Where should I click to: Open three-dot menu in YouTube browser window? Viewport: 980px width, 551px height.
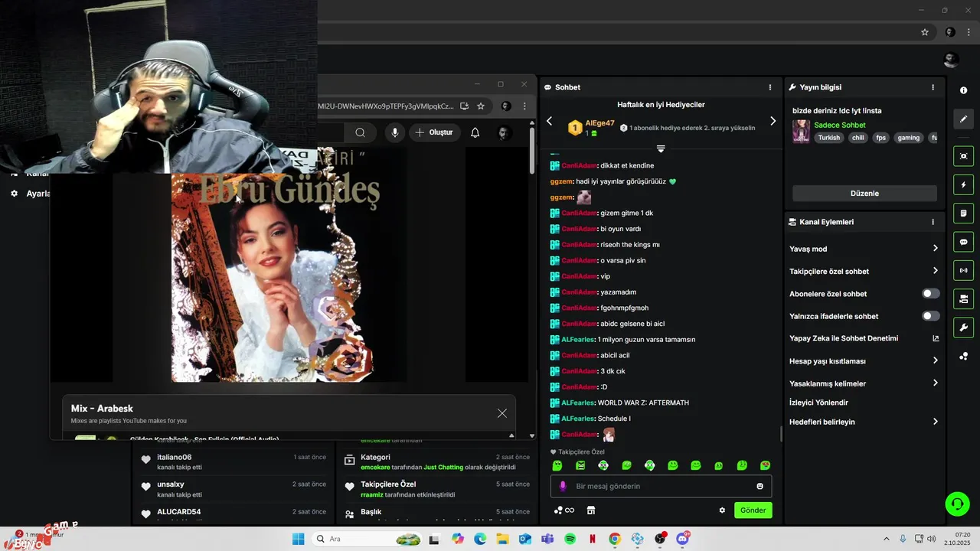(524, 106)
